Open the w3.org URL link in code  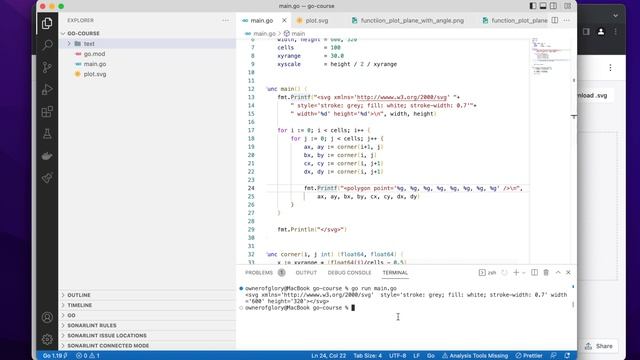click(402, 97)
